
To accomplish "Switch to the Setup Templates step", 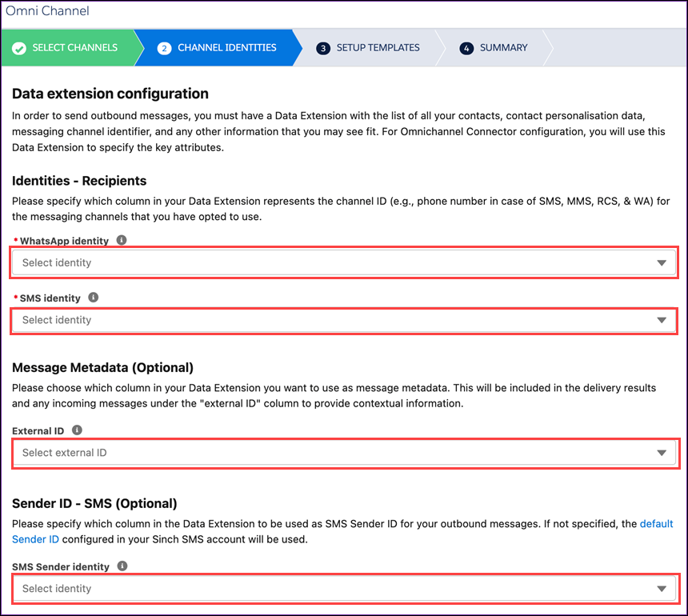I will [378, 48].
